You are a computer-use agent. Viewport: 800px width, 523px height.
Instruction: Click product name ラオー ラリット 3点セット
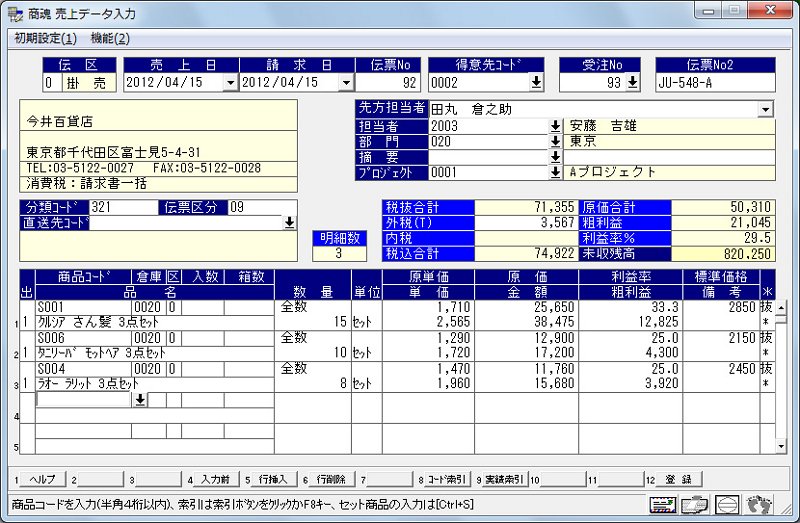tap(88, 384)
